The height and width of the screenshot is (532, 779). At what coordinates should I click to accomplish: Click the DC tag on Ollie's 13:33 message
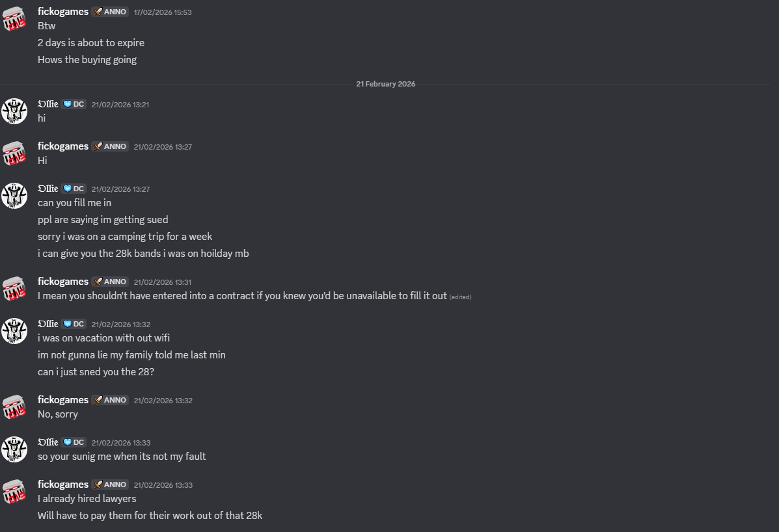[x=74, y=442]
